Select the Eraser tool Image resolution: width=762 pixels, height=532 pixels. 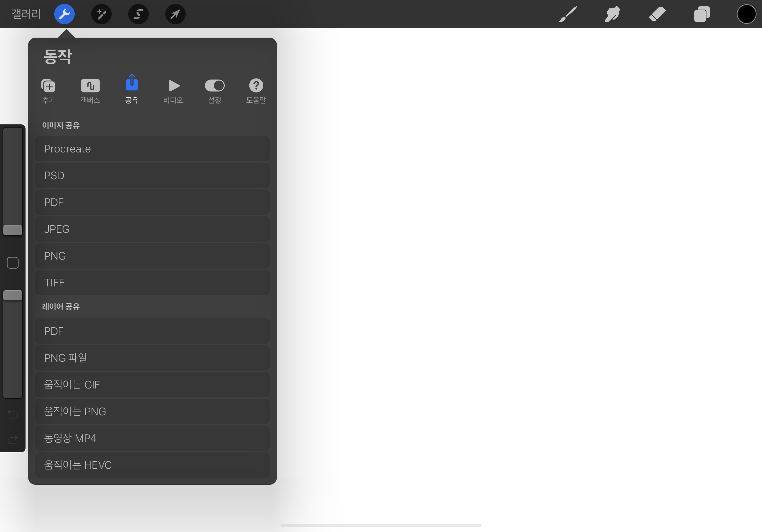(x=657, y=14)
